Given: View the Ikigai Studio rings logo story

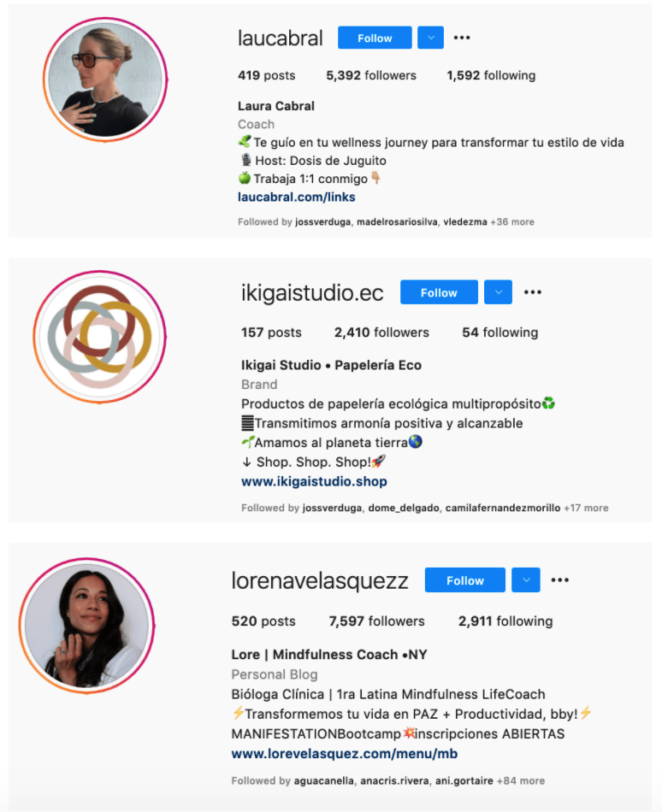Looking at the screenshot, I should point(99,337).
